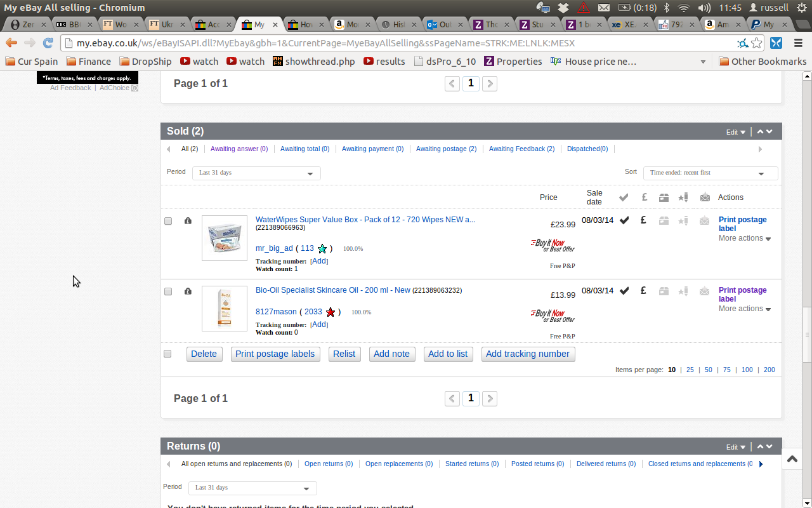This screenshot has height=508, width=812.
Task: Move the Sold section down with down chevron
Action: (x=769, y=131)
